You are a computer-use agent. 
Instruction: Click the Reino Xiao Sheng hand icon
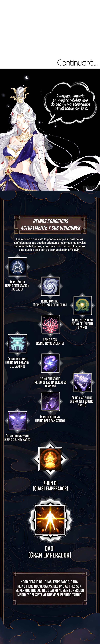click(x=82, y=382)
